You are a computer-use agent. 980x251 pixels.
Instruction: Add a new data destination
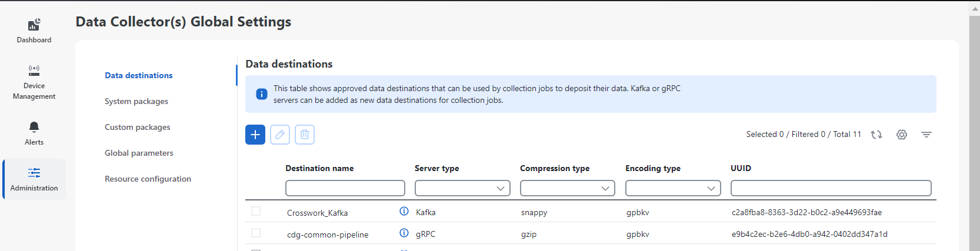(x=255, y=135)
